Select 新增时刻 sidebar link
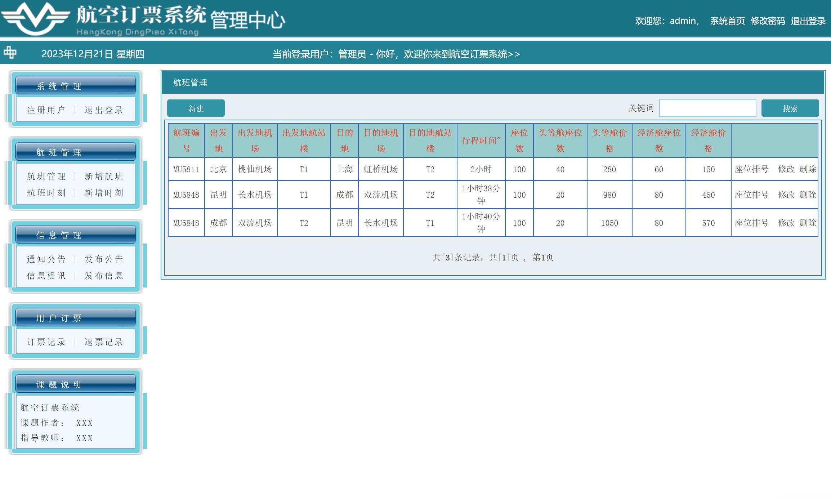Screen dimensions: 831x504 [x=104, y=193]
